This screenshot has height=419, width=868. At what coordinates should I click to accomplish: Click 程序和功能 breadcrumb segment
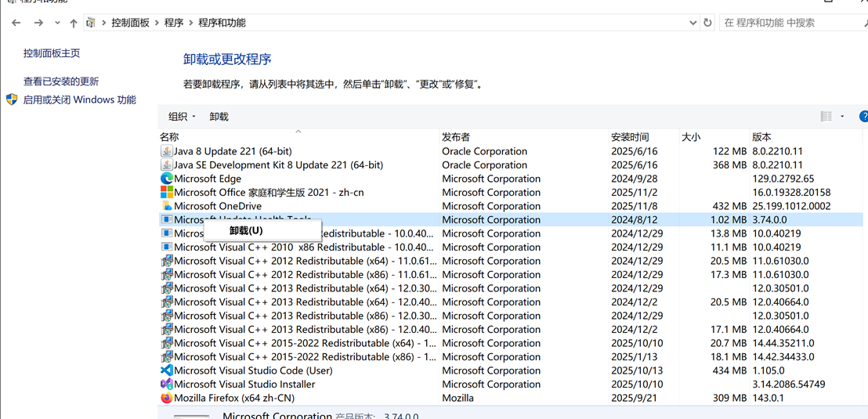coord(222,23)
